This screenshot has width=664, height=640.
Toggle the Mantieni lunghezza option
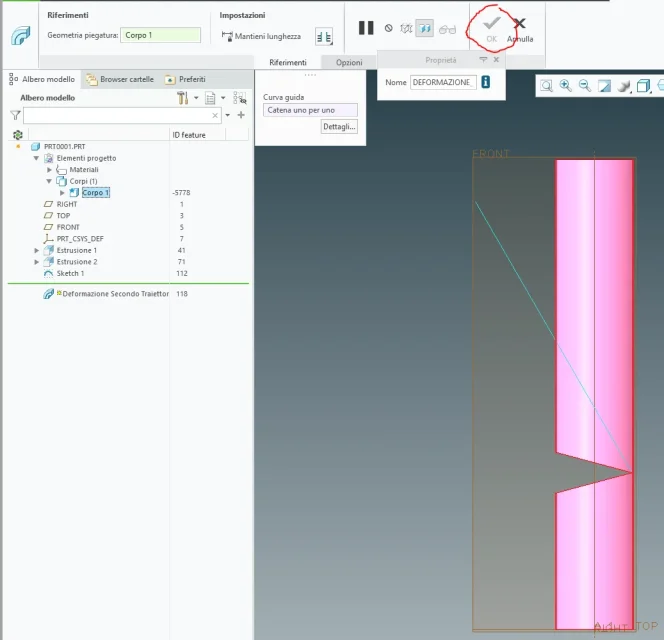click(x=261, y=36)
